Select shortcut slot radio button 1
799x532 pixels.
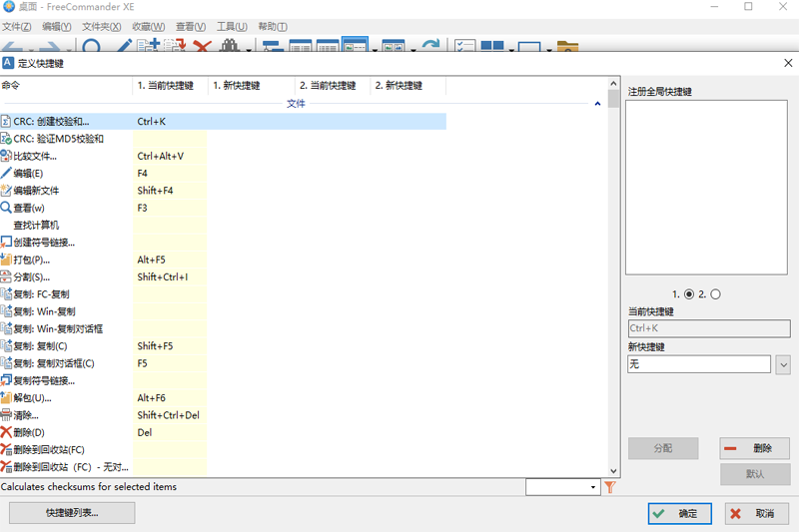(x=689, y=294)
